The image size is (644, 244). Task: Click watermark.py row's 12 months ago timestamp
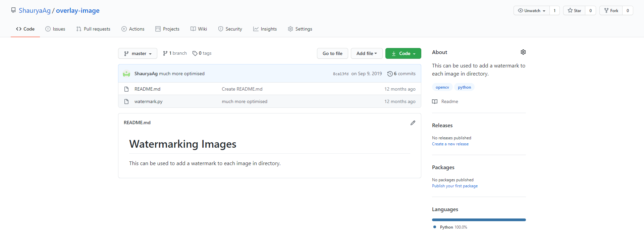pyautogui.click(x=400, y=101)
